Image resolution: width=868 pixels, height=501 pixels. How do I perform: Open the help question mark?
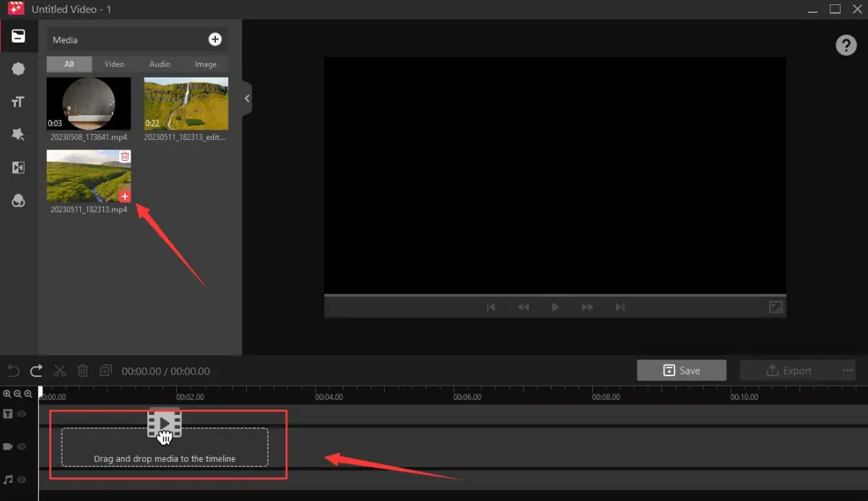(846, 45)
